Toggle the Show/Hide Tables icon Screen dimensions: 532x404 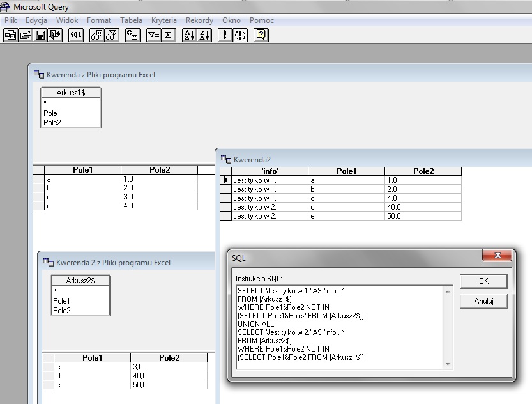coord(97,35)
